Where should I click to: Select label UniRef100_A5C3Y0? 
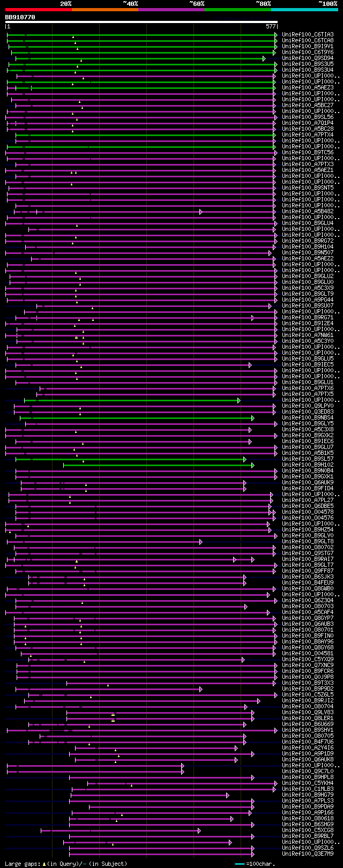click(x=308, y=341)
